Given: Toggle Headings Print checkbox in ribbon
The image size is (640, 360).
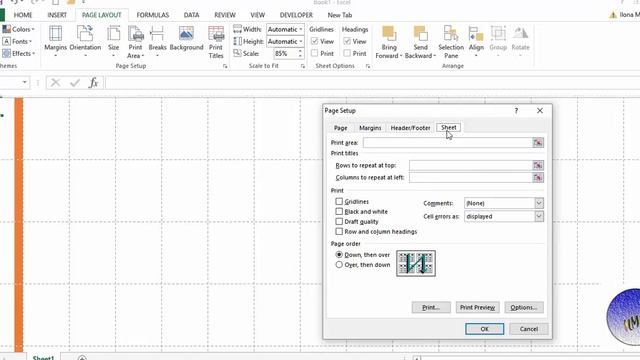Looking at the screenshot, I should pos(347,53).
